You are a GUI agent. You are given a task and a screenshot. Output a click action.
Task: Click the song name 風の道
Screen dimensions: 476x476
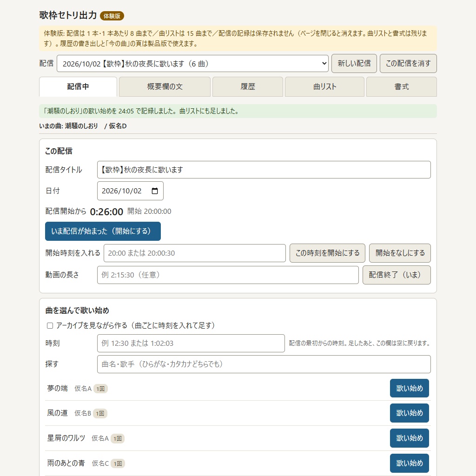coord(57,413)
